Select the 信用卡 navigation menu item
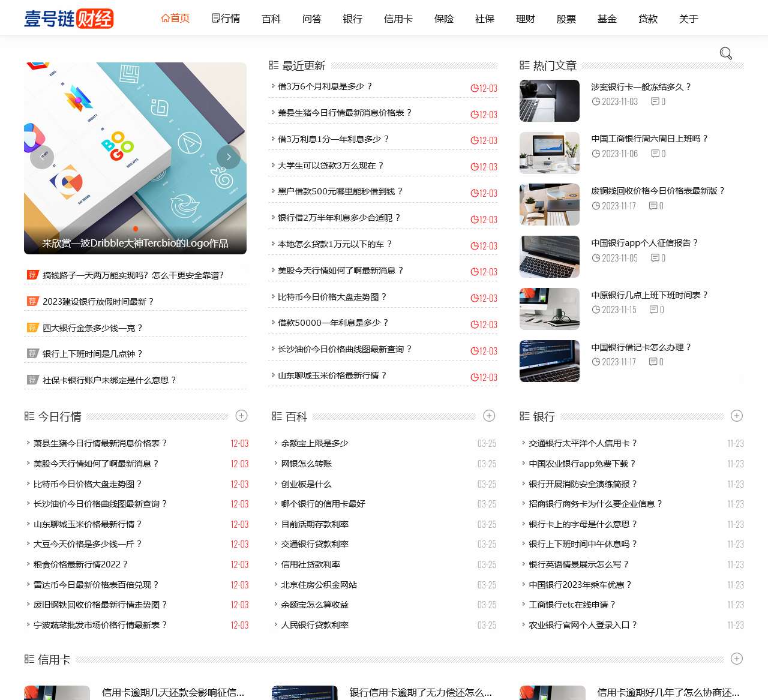768x700 pixels. 398,19
